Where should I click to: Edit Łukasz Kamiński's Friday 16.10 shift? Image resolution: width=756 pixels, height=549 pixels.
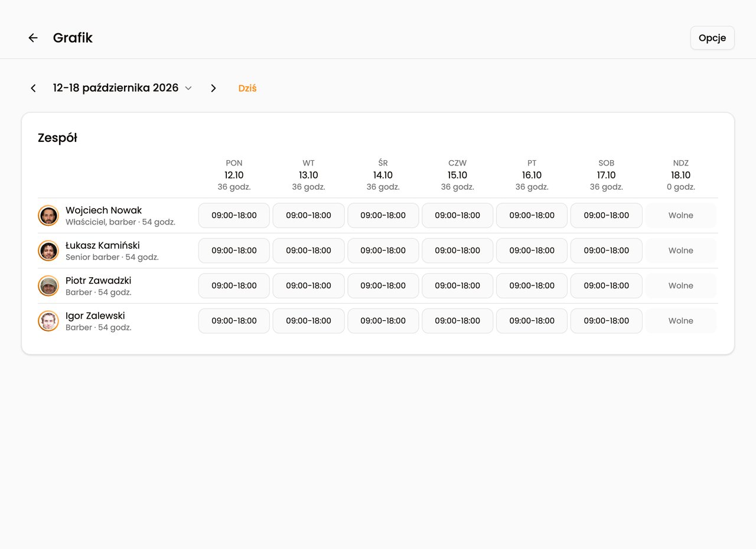(532, 251)
